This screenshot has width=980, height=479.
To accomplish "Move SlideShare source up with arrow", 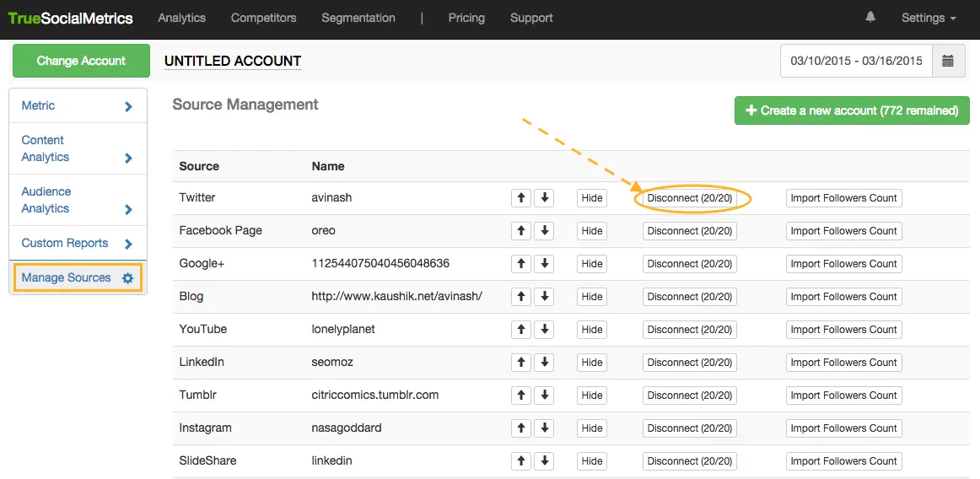I will 521,461.
